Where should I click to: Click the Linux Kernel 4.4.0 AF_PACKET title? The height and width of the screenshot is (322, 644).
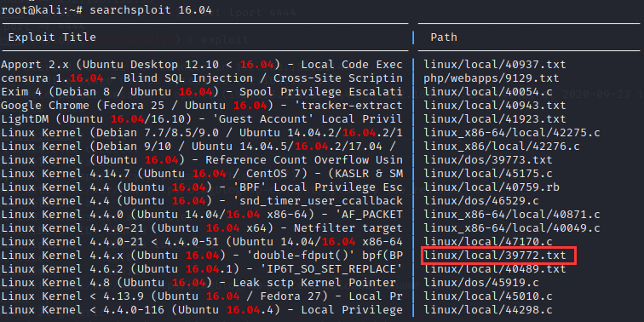pos(202,214)
